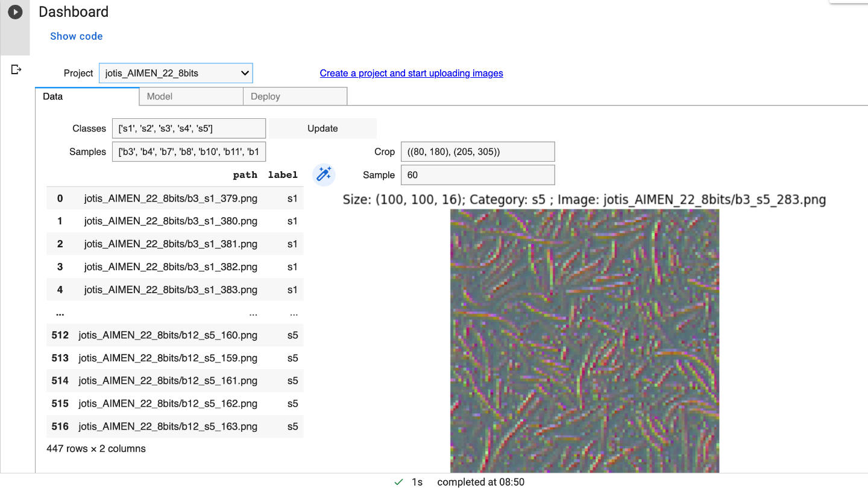Image resolution: width=868 pixels, height=488 pixels.
Task: Click the s1 label in row 4
Action: click(x=292, y=290)
